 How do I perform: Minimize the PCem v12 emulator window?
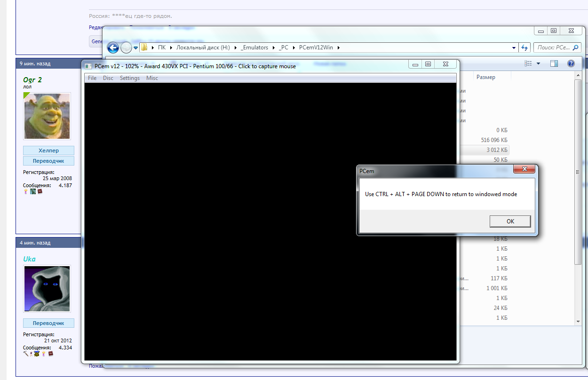pyautogui.click(x=415, y=64)
